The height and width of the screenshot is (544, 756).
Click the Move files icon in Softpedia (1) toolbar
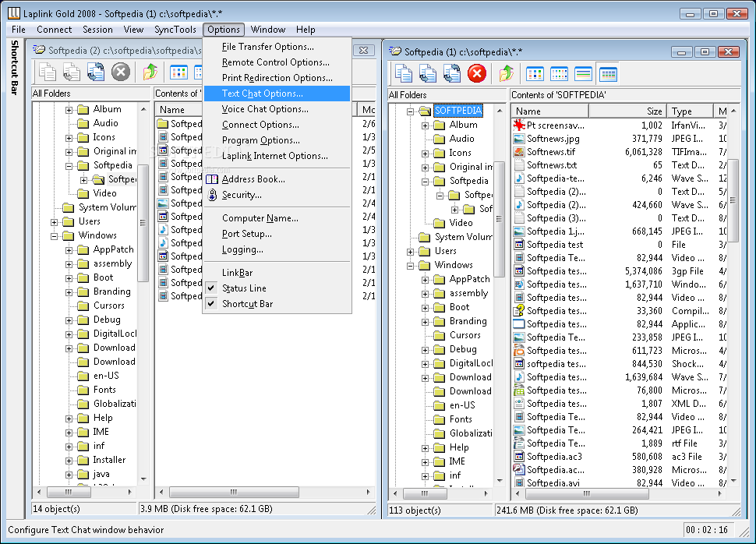pos(428,74)
